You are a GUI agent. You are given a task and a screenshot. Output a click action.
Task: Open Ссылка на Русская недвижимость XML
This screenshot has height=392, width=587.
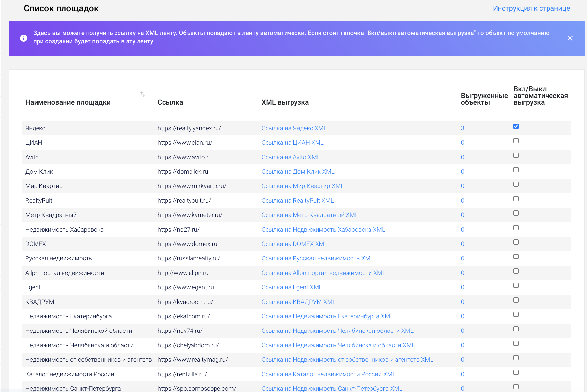(x=318, y=258)
